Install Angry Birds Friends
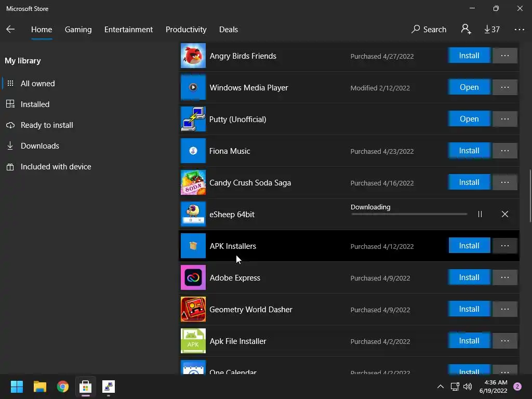The width and height of the screenshot is (532, 399). 469,56
